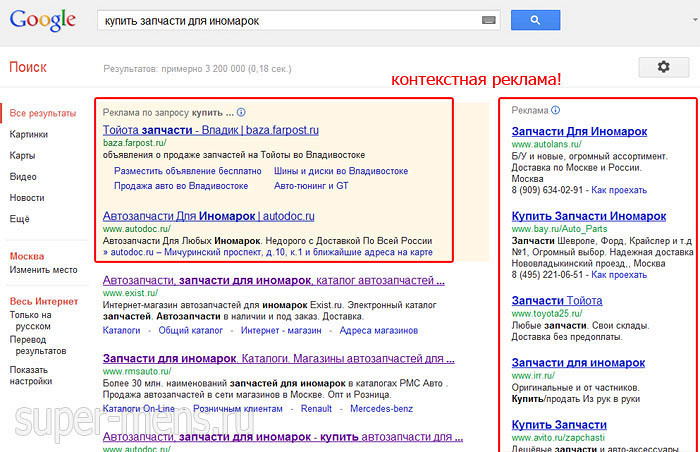This screenshot has width=700, height=452.
Task: Click 'Изменить место' under Москва
Action: [x=43, y=270]
